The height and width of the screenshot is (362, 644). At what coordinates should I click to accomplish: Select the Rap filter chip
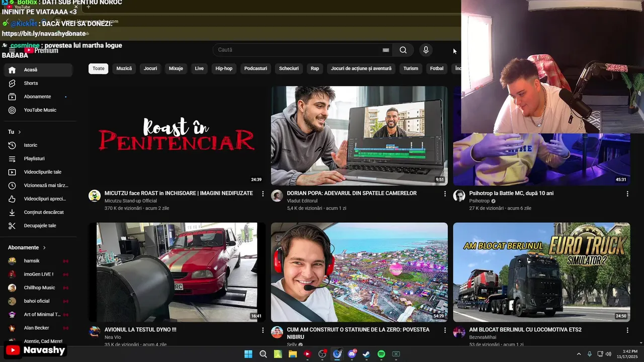[x=315, y=68]
